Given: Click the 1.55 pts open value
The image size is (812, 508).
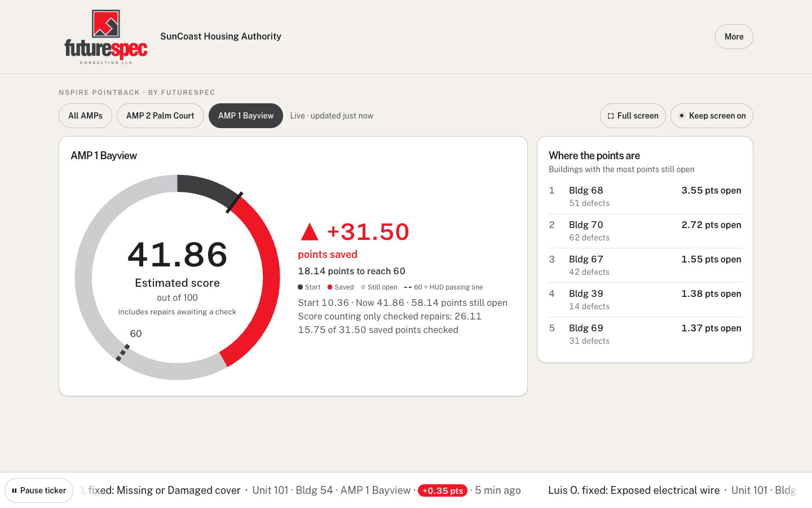Looking at the screenshot, I should click(711, 259).
